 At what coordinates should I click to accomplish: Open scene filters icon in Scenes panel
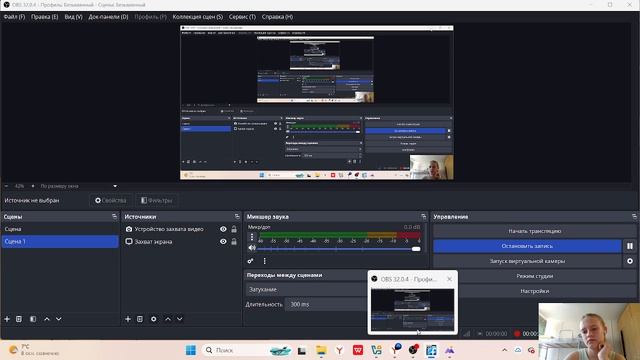click(33, 319)
